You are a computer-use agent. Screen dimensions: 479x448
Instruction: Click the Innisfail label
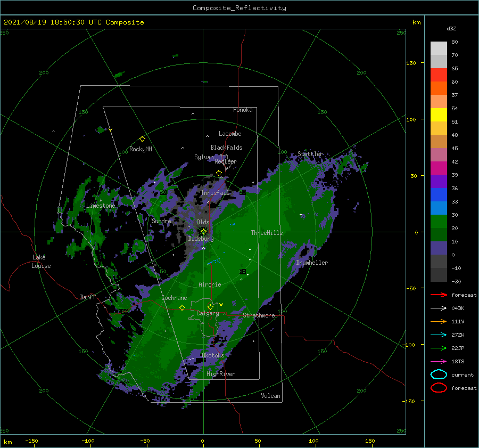(x=216, y=193)
